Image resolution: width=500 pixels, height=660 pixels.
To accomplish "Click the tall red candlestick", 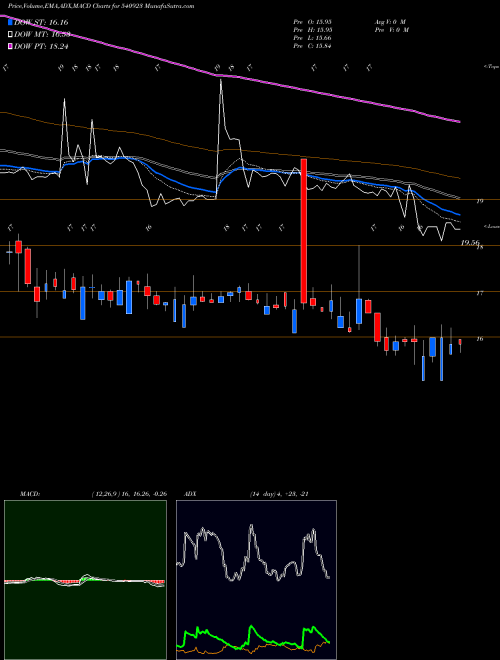I will [x=303, y=231].
